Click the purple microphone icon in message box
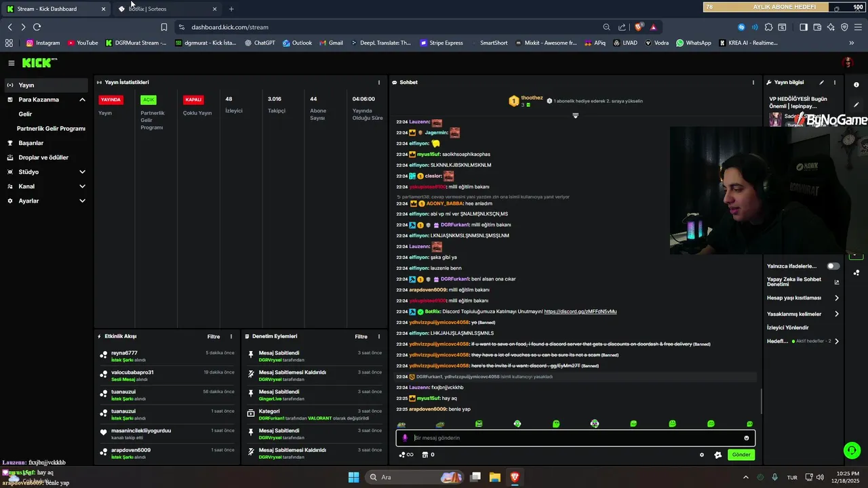The width and height of the screenshot is (868, 488). 406,438
